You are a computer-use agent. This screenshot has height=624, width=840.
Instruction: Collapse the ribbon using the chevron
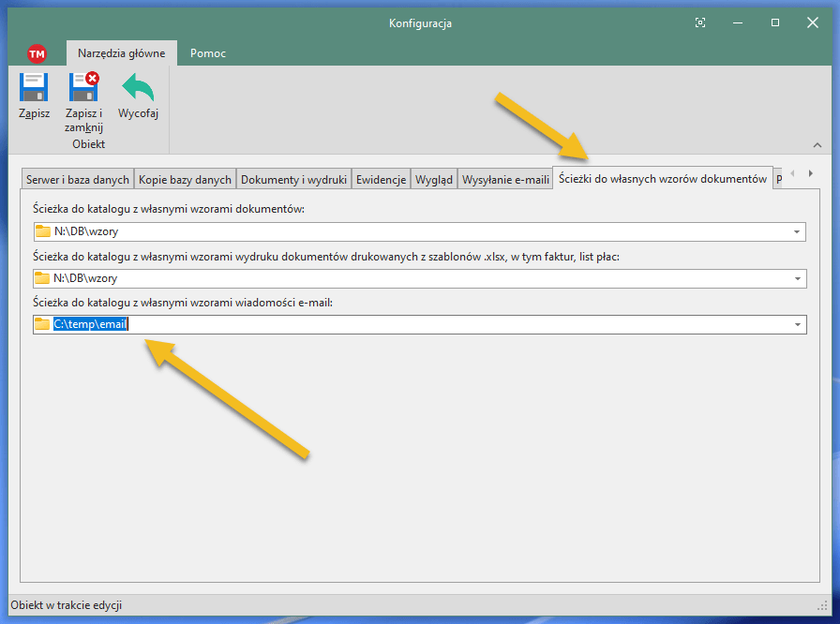point(817,145)
